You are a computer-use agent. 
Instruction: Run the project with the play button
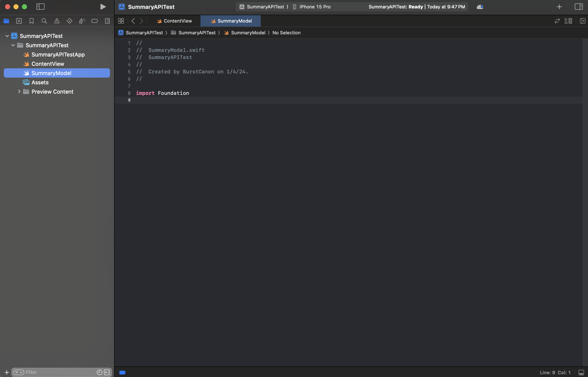(103, 7)
